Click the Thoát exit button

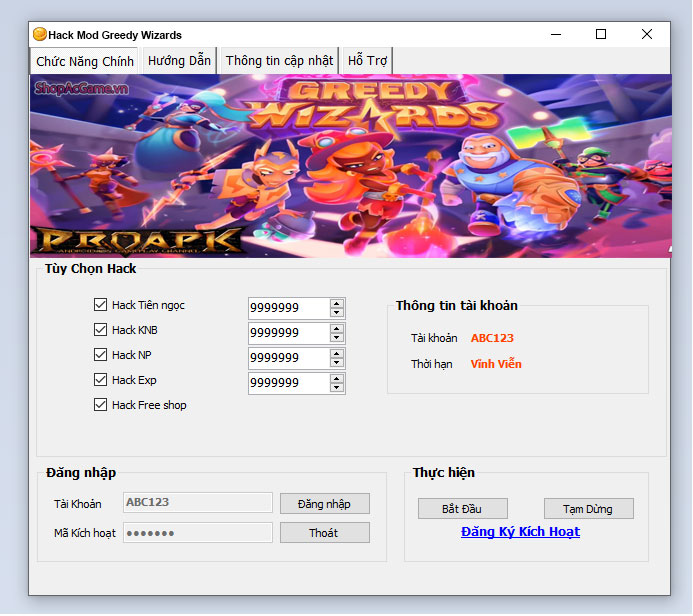(x=325, y=533)
